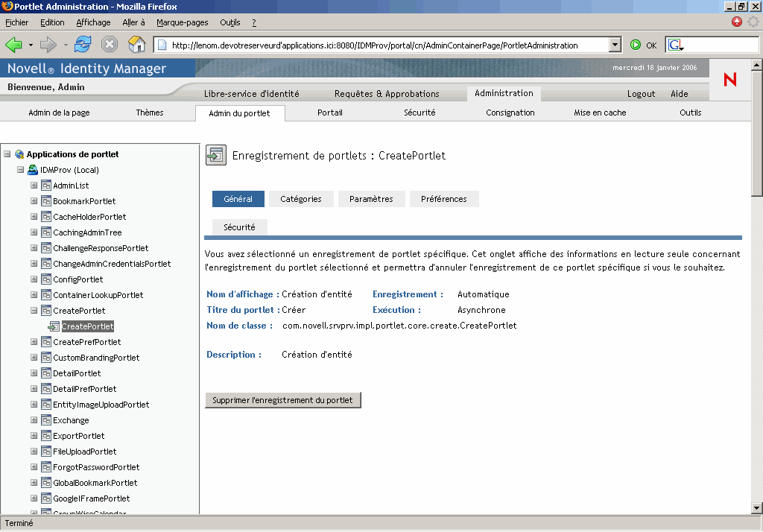Screen dimensions: 763x532
Task: Open the Marque-pages menu
Action: tap(182, 22)
